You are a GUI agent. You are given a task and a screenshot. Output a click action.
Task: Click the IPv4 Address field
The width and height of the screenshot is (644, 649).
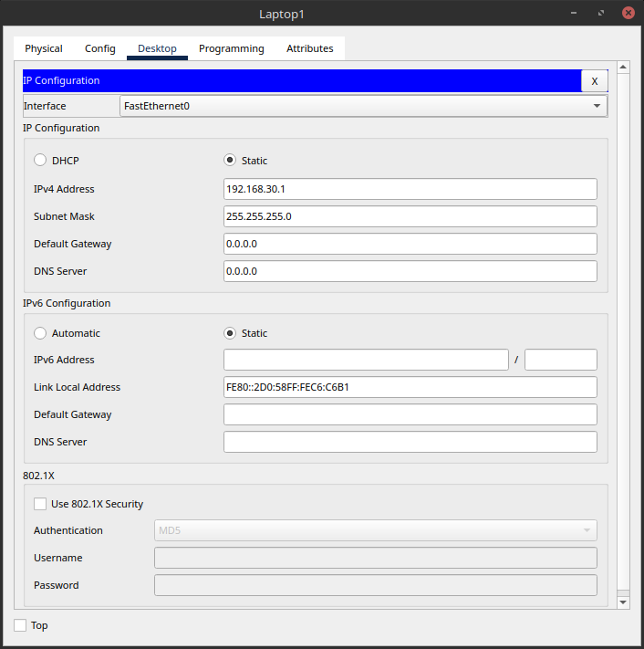click(410, 189)
